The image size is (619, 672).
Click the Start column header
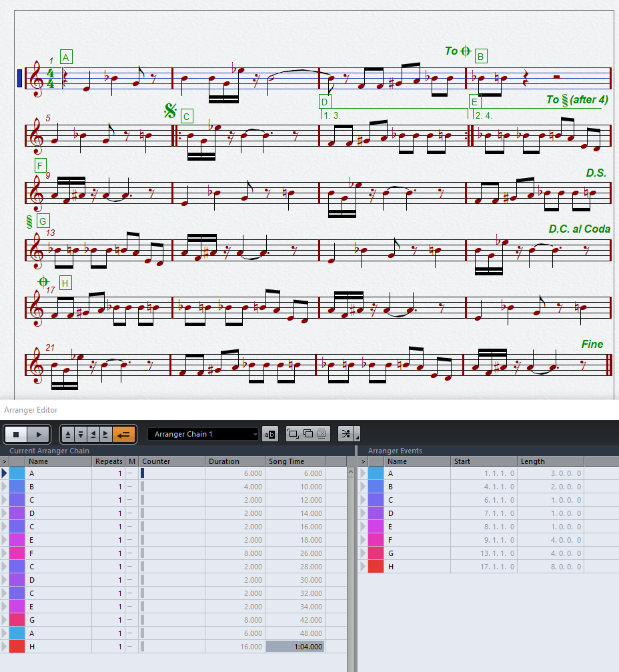484,461
